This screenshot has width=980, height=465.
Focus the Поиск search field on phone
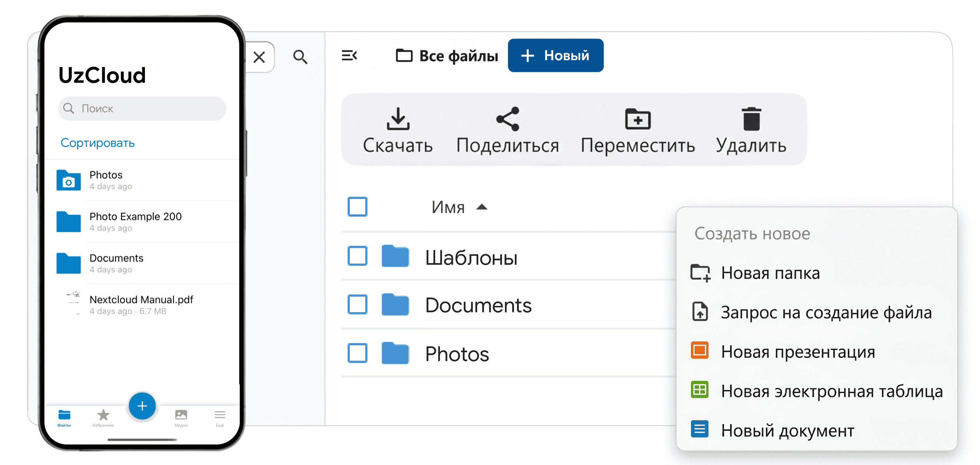(142, 108)
